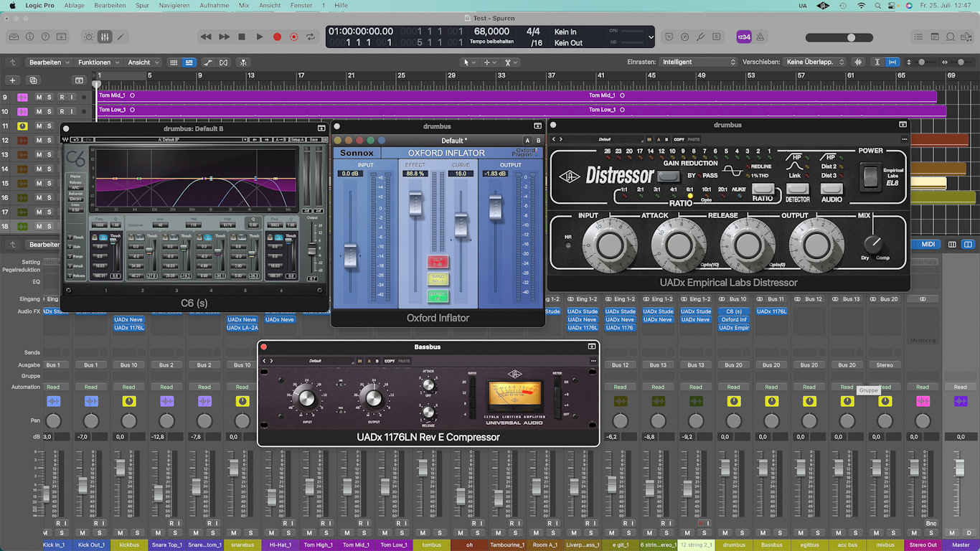This screenshot has height=551, width=980.
Task: Rewind the transport
Action: [206, 37]
